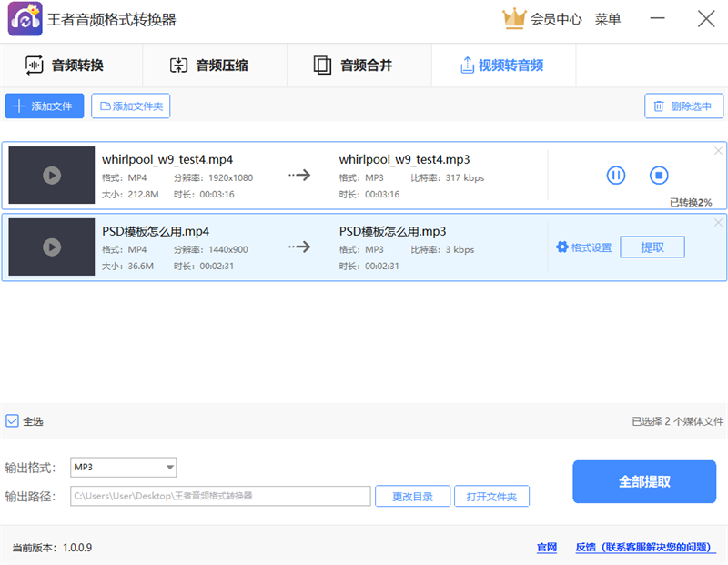Open the 官网 link
This screenshot has width=728, height=565.
pos(546,547)
